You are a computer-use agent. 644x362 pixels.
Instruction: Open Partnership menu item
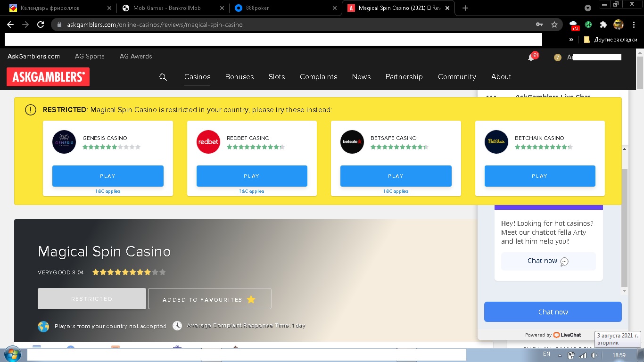click(404, 77)
